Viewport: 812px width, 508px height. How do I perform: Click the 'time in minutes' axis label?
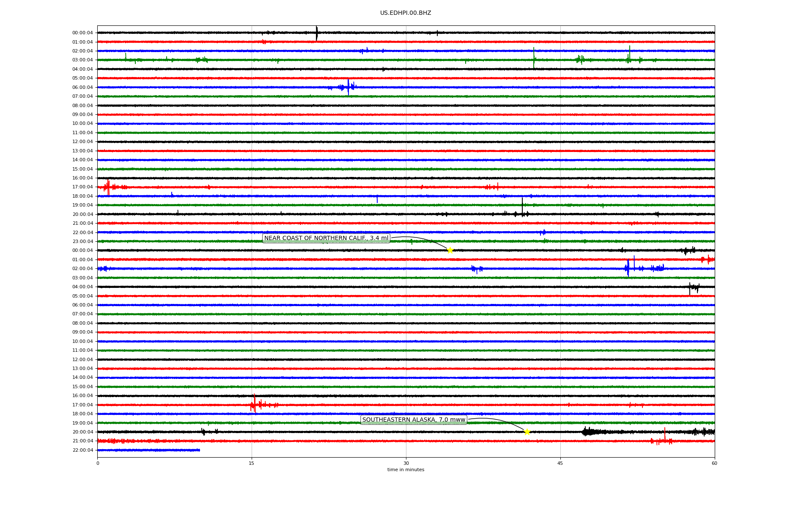(406, 470)
